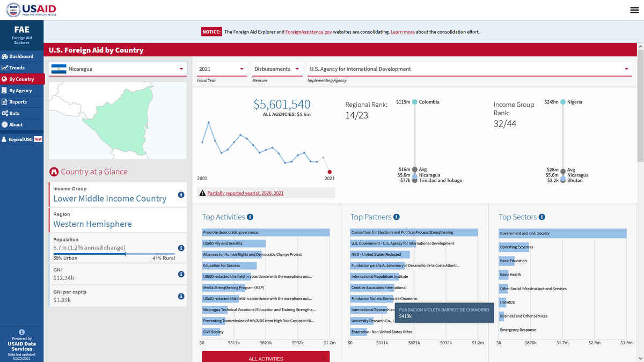Go to Trends in sidebar

tap(21, 68)
